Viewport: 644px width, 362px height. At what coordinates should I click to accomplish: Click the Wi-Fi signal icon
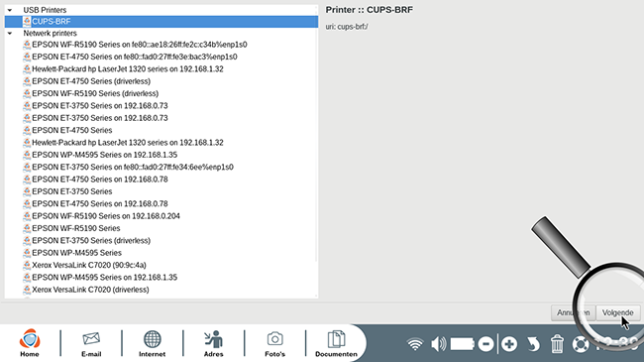(415, 344)
